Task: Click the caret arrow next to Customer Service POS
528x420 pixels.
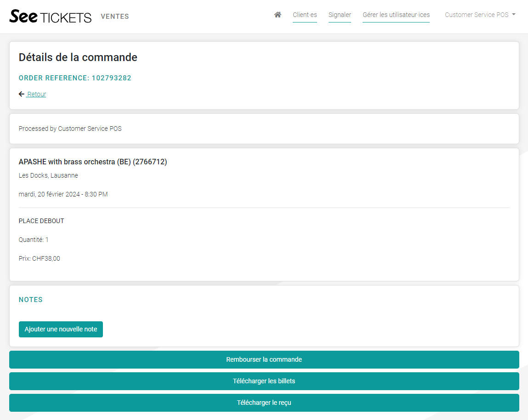Action: click(x=514, y=14)
